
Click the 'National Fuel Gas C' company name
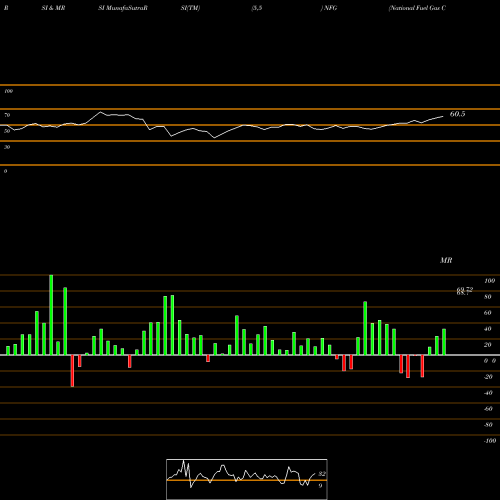click(417, 8)
